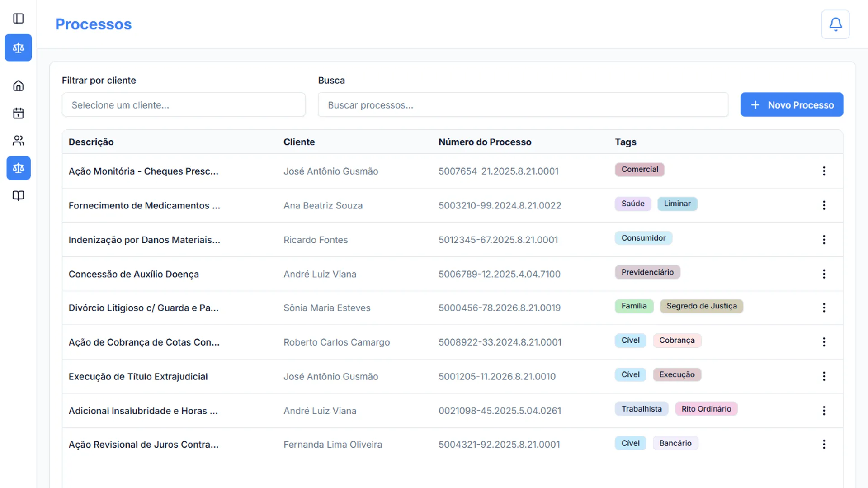The height and width of the screenshot is (488, 868).
Task: Select the home icon in the sidebar
Action: (18, 85)
